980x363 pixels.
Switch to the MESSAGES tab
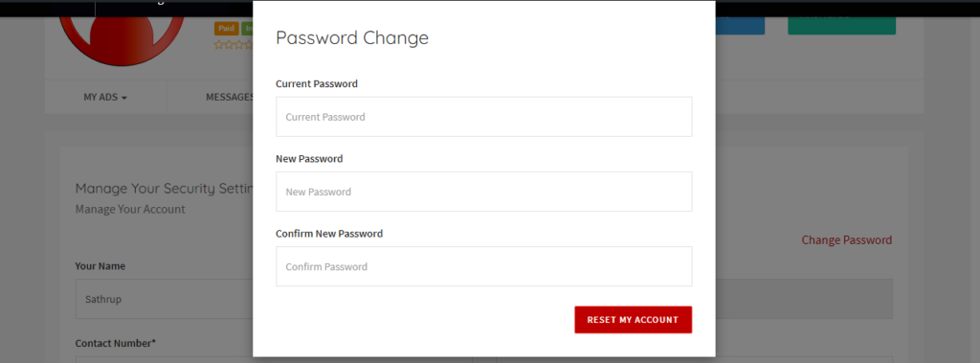click(x=230, y=97)
